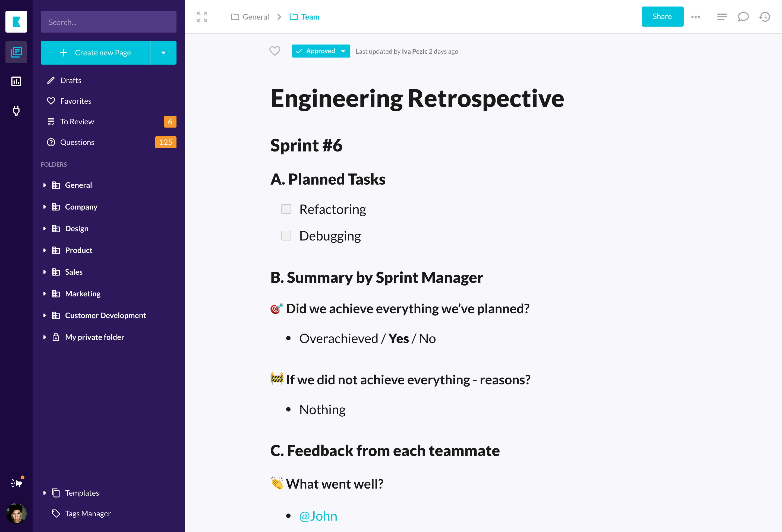The height and width of the screenshot is (532, 782).
Task: Check the Debugging task checkbox
Action: coord(286,236)
